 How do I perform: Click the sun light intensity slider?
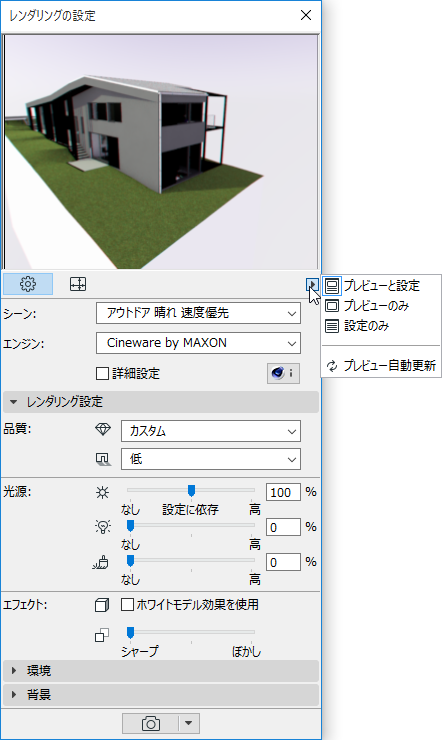point(191,491)
